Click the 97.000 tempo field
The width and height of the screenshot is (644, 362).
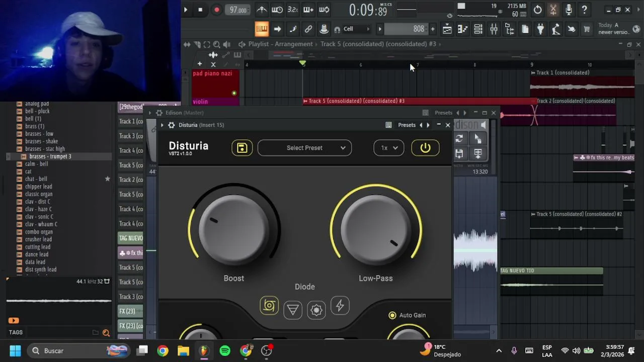point(238,10)
